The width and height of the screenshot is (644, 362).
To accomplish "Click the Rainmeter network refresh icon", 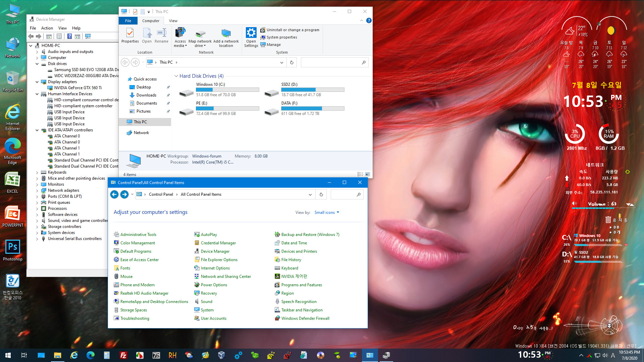I will [627, 172].
